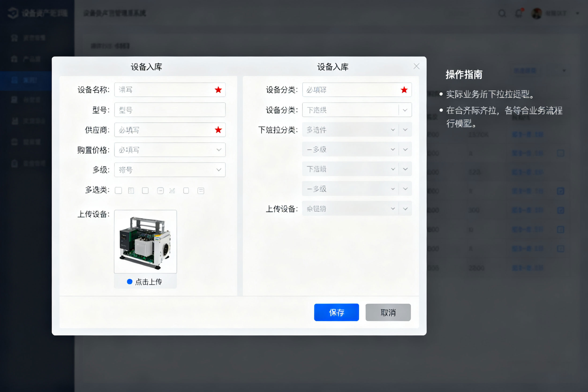
Task: Click red star in 供应商 field
Action: click(x=218, y=130)
